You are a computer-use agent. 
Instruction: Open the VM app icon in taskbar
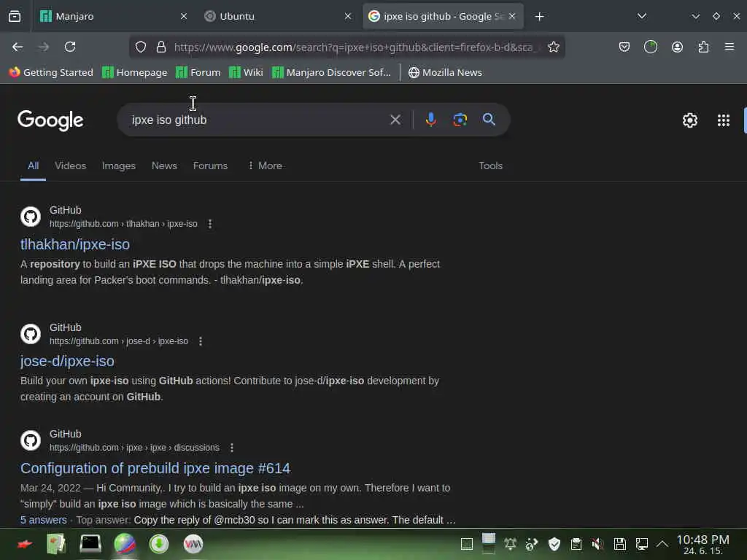[193, 544]
